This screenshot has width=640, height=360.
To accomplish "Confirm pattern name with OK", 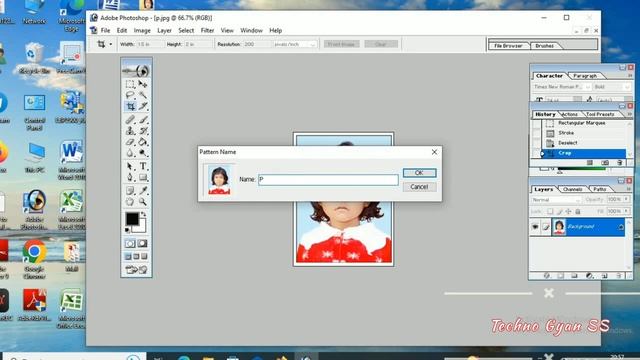I will (419, 173).
